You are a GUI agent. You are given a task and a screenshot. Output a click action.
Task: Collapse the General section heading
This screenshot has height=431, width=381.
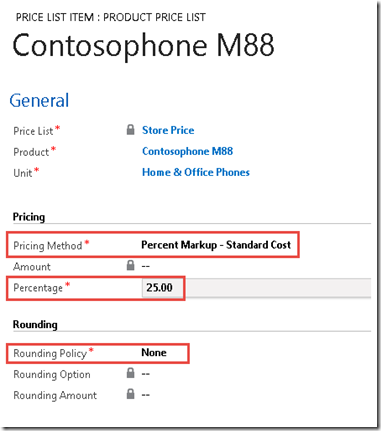(39, 101)
